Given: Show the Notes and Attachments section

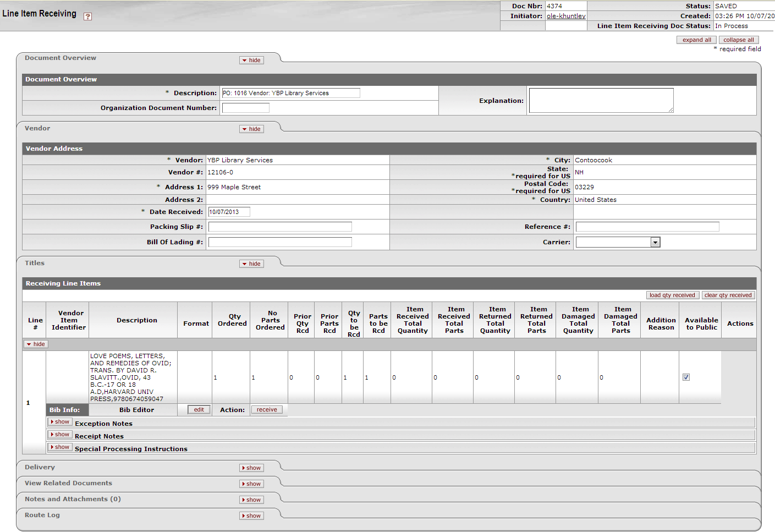Looking at the screenshot, I should pyautogui.click(x=251, y=500).
